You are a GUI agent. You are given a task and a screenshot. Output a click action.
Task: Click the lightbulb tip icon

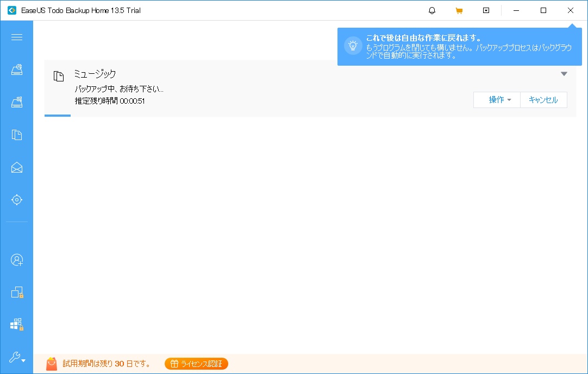353,46
